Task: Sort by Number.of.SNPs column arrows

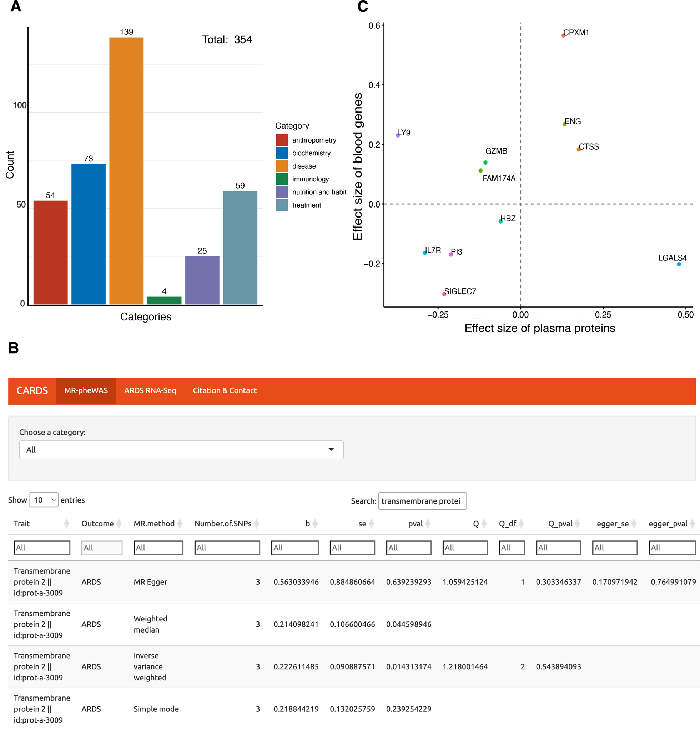Action: point(257,524)
